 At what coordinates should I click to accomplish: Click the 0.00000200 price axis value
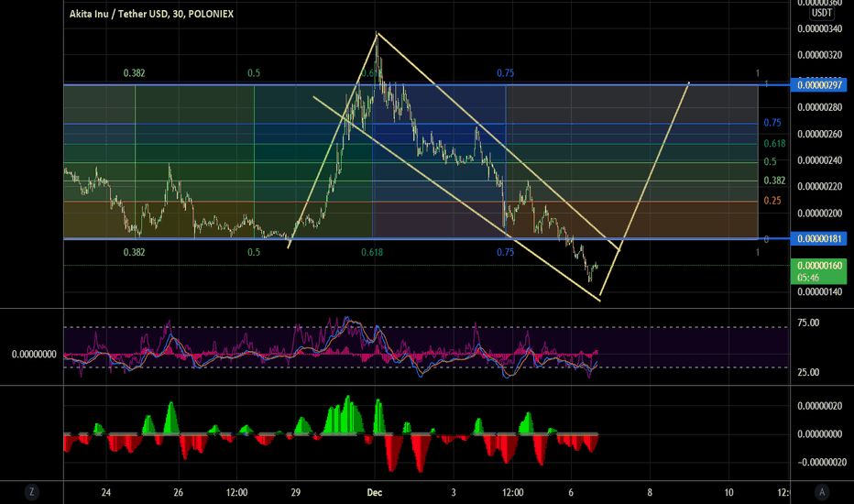point(819,213)
